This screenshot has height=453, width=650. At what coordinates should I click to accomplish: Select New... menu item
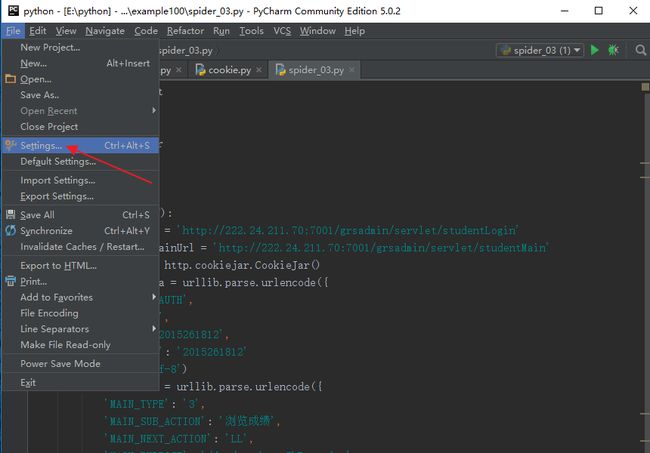(x=81, y=63)
